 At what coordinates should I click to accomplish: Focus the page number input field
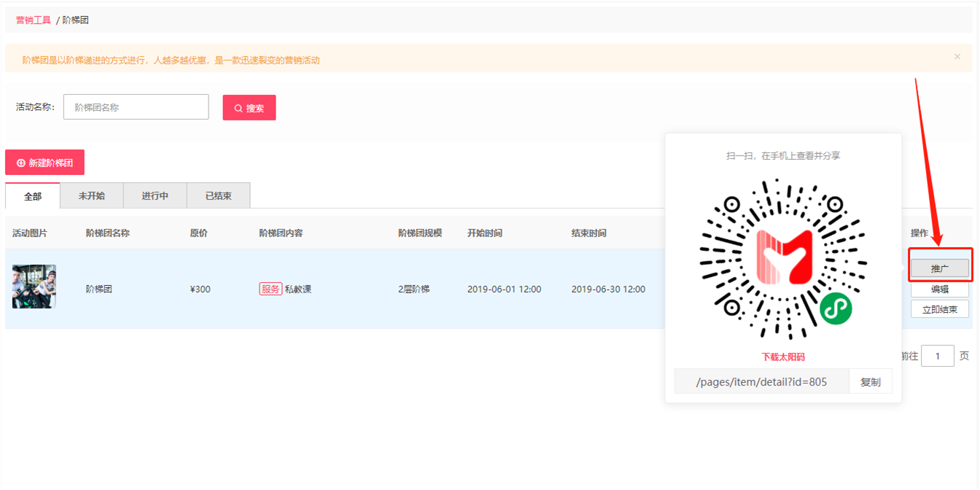coord(938,356)
